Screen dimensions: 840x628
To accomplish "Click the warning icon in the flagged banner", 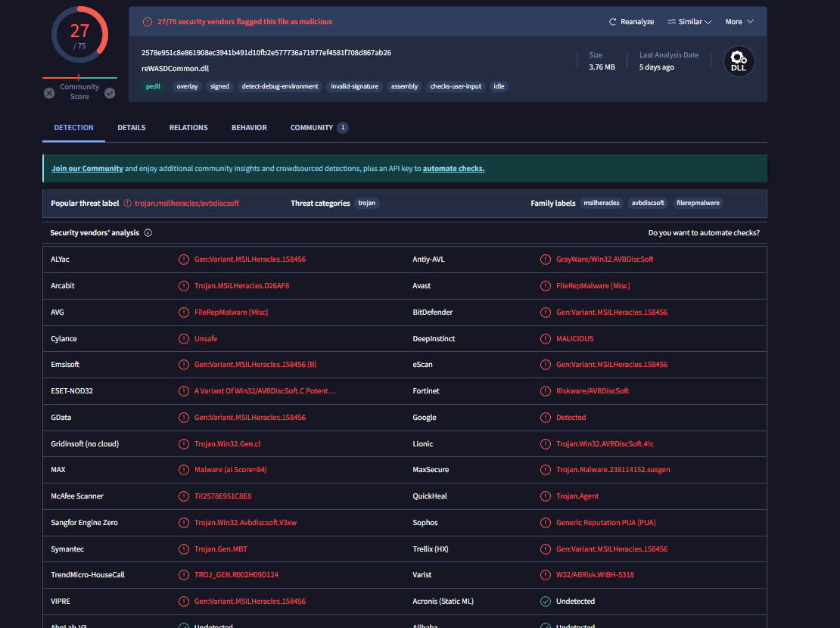I will [147, 22].
